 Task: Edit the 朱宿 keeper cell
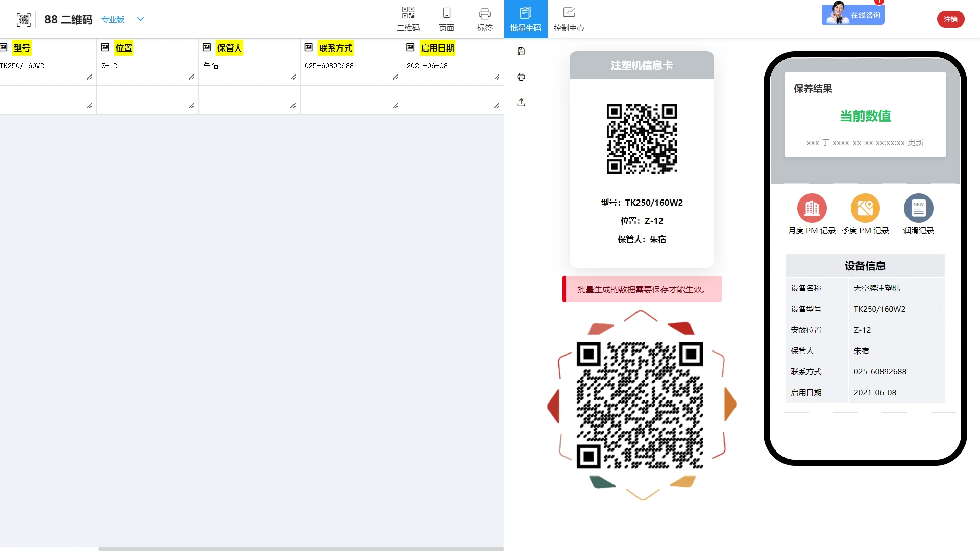click(x=249, y=71)
